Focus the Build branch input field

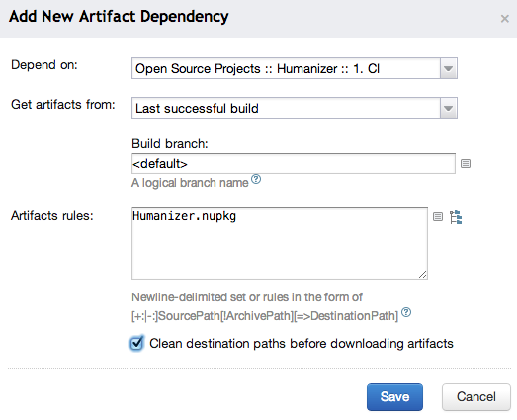(x=294, y=163)
